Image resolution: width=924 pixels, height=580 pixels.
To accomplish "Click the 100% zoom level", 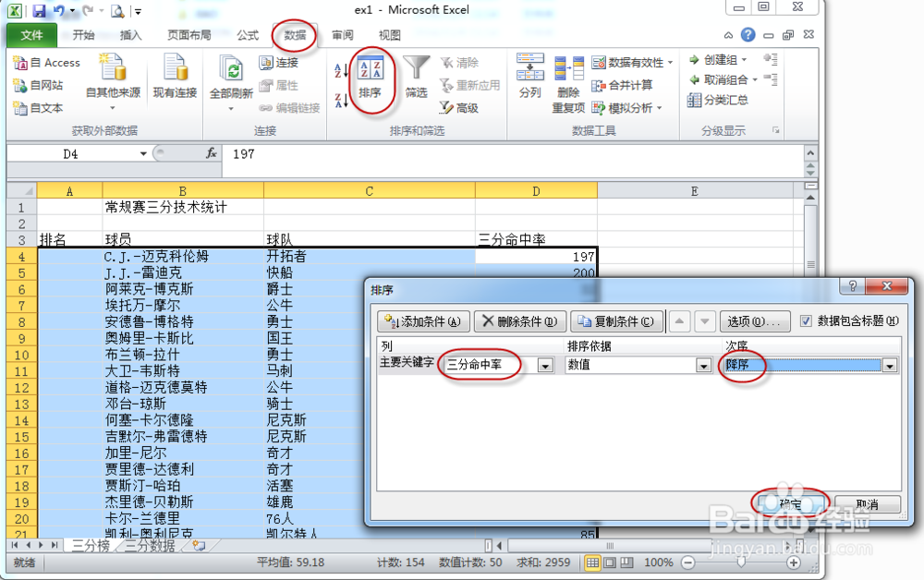I will point(658,563).
